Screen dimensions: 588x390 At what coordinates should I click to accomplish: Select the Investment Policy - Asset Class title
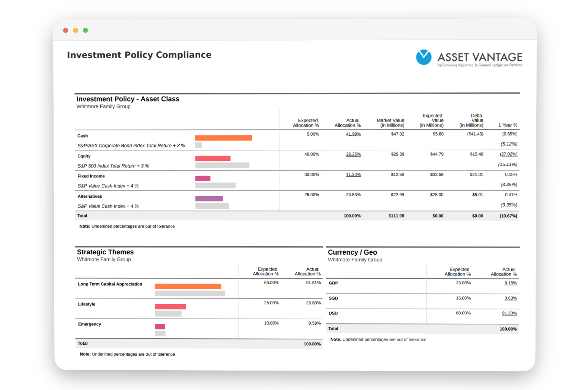128,99
